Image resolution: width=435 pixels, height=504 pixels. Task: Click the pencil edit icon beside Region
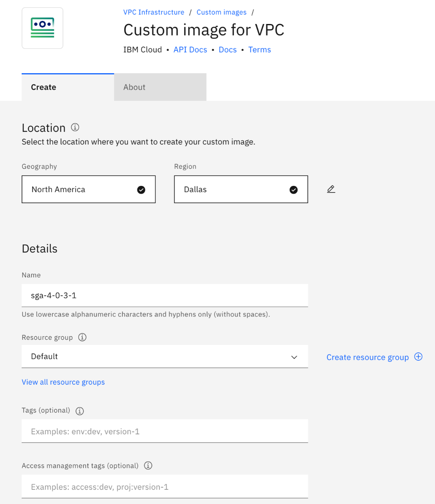click(331, 189)
